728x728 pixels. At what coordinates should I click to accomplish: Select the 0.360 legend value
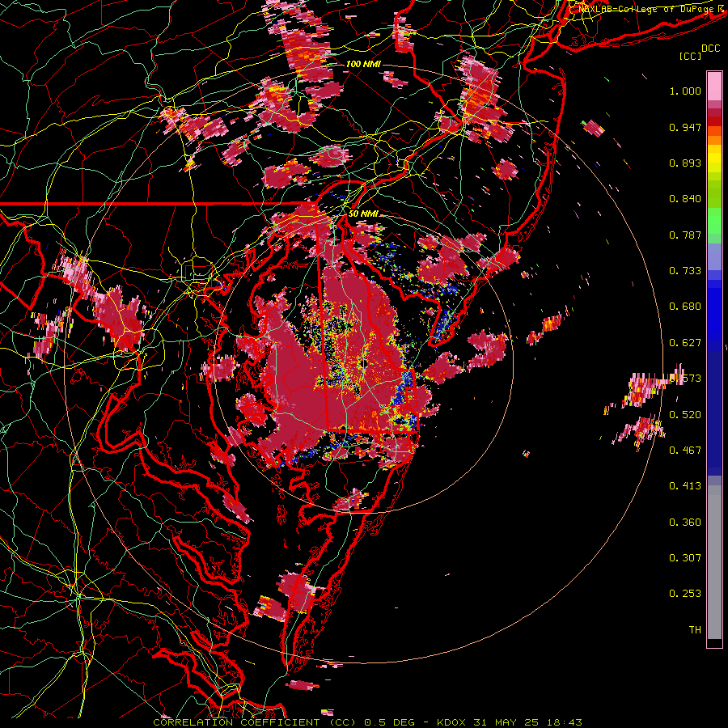(685, 523)
